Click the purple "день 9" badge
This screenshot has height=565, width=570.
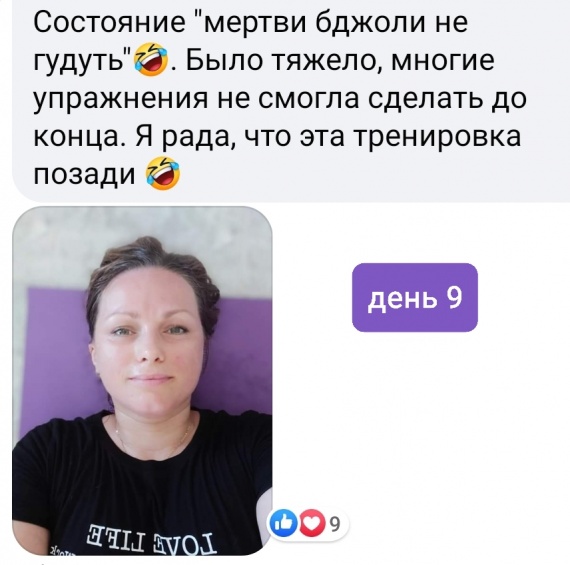[x=415, y=297]
